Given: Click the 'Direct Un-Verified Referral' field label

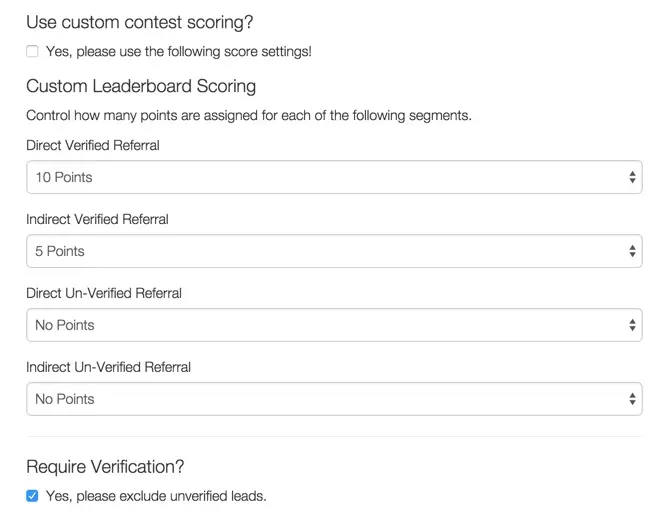Looking at the screenshot, I should point(104,293).
